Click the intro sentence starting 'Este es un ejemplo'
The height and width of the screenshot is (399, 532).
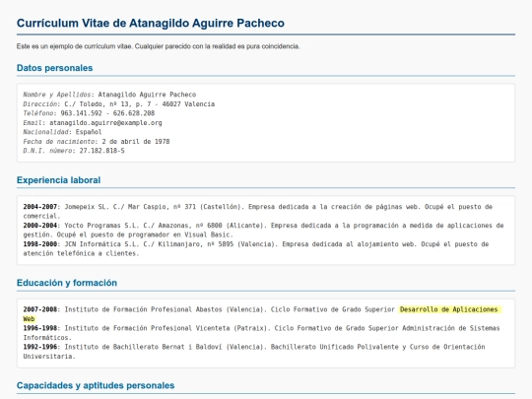158,46
